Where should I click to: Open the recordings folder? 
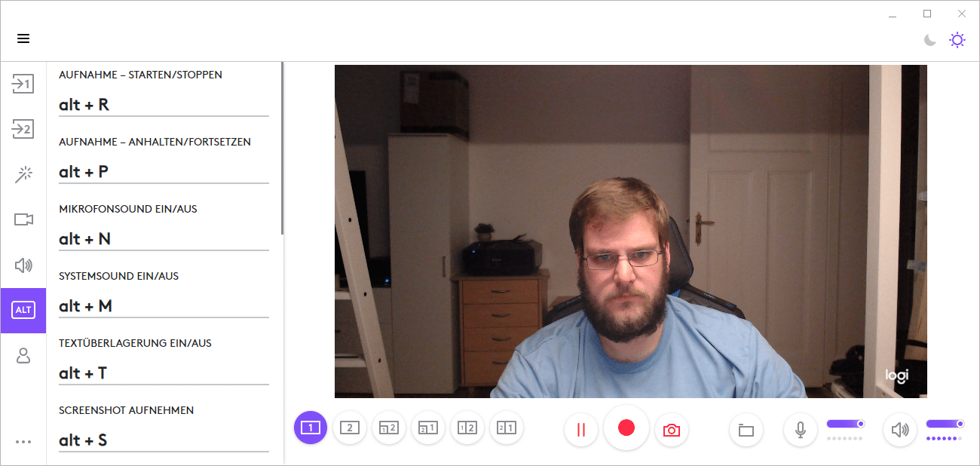746,430
